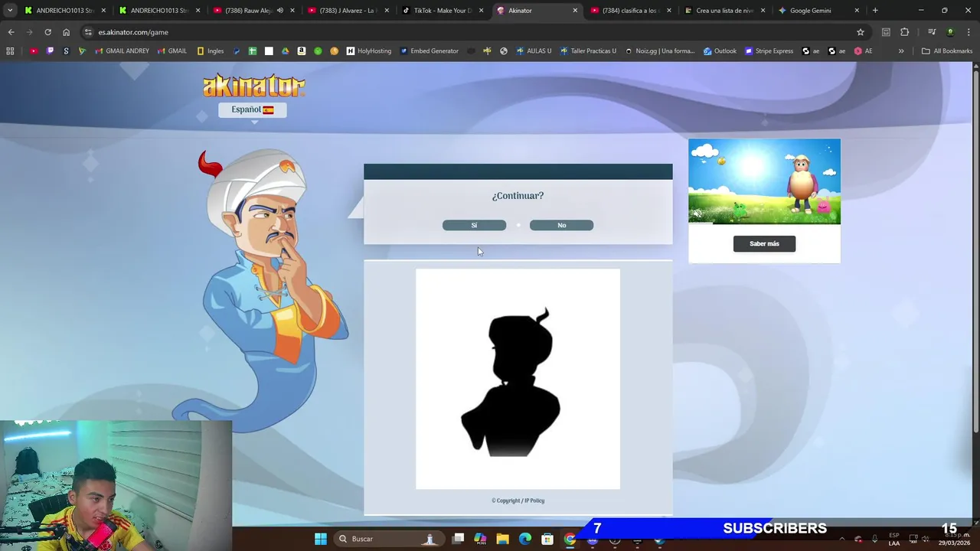Mute the Rauw Alejandro tab audio icon
980x551 pixels.
(279, 11)
